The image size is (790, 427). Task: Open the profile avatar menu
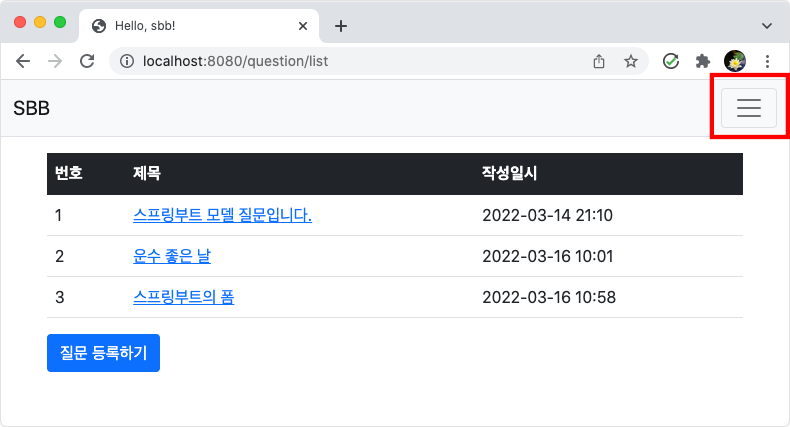(x=735, y=61)
